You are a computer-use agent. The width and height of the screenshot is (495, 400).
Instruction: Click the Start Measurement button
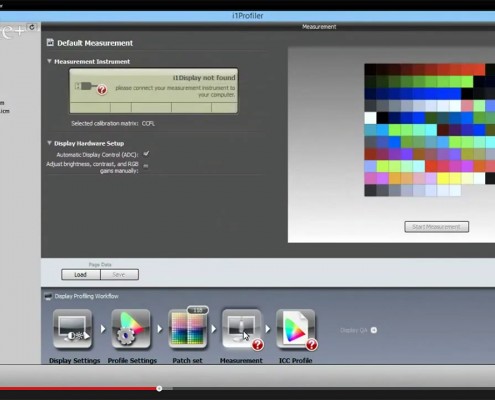click(x=436, y=227)
